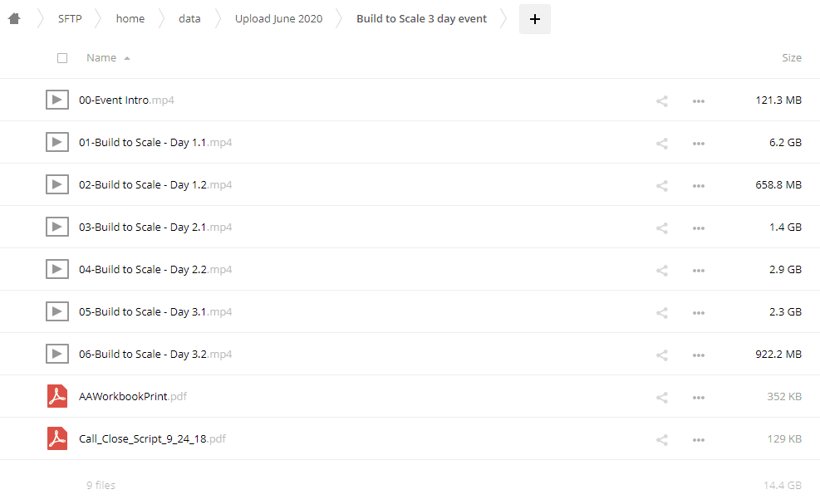This screenshot has height=504, width=820.
Task: Open more actions for Day 1.2 video
Action: 698,186
